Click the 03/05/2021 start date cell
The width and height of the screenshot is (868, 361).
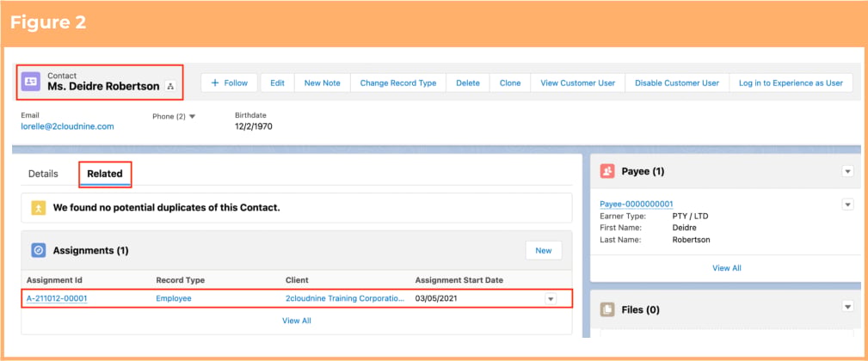click(x=436, y=298)
